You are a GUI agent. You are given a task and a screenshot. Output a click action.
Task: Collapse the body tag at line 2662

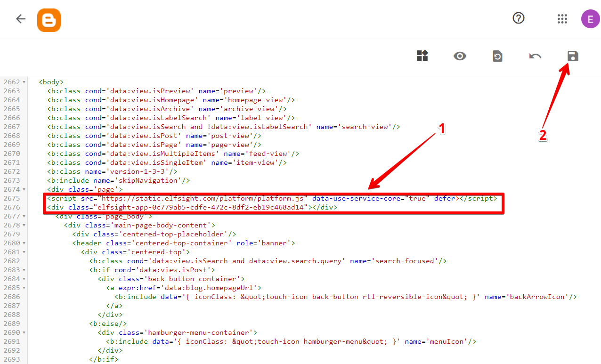pos(24,82)
